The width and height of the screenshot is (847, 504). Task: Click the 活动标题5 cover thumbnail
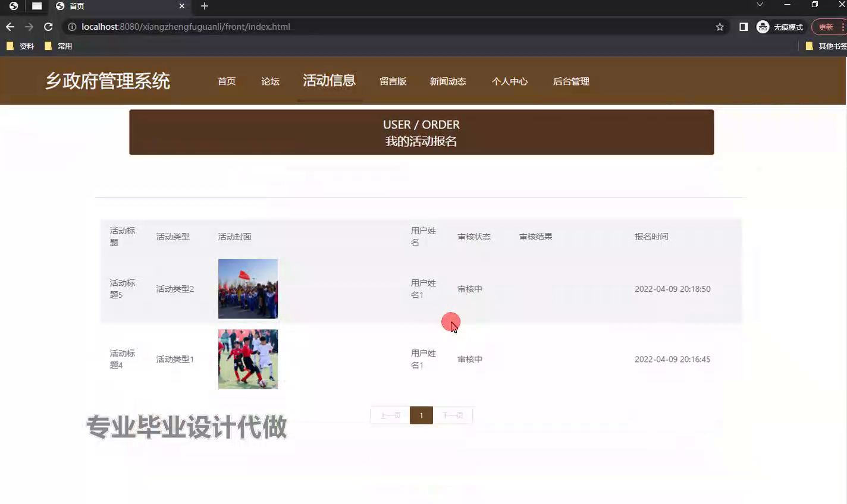point(248,289)
